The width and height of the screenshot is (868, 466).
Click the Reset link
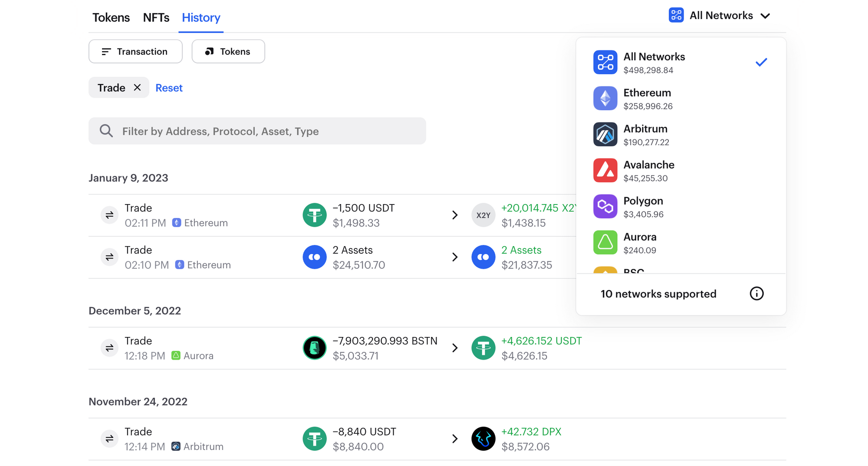click(169, 88)
